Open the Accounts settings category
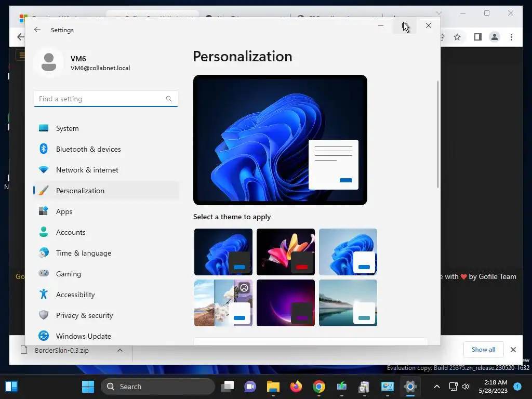 [x=106, y=232]
